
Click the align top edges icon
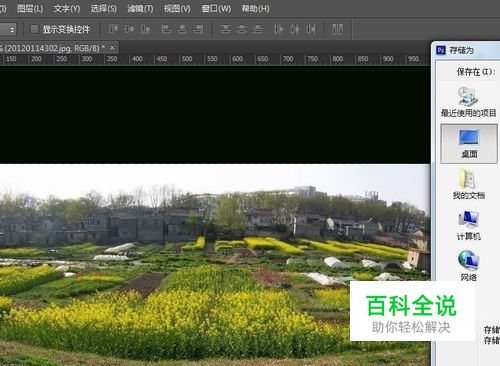(114, 29)
